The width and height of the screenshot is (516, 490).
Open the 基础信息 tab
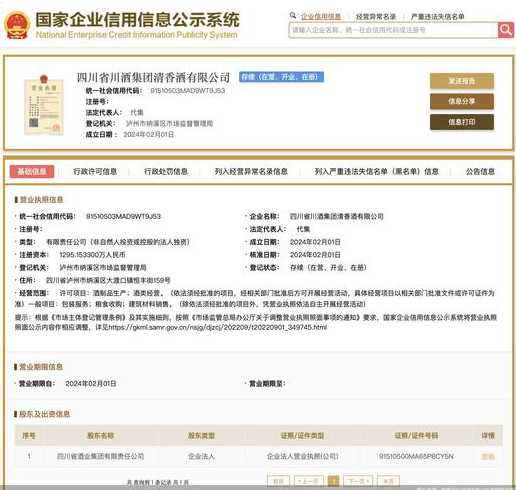click(32, 171)
